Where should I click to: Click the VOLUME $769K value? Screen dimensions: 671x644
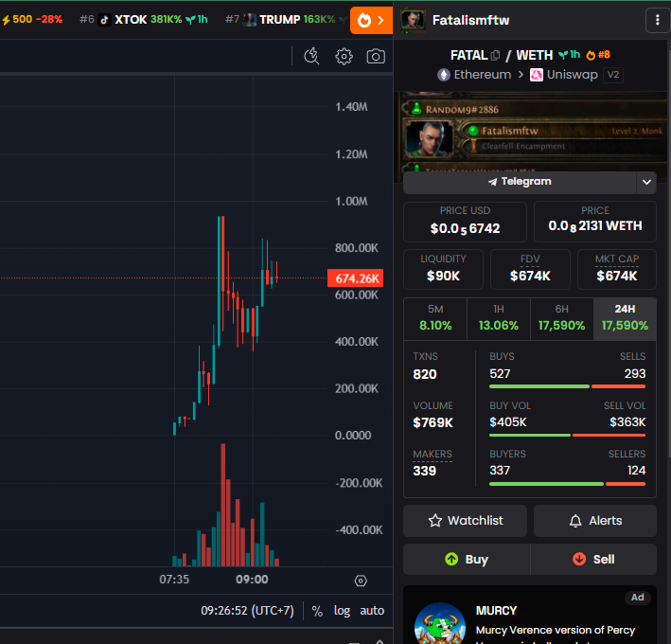coord(433,423)
